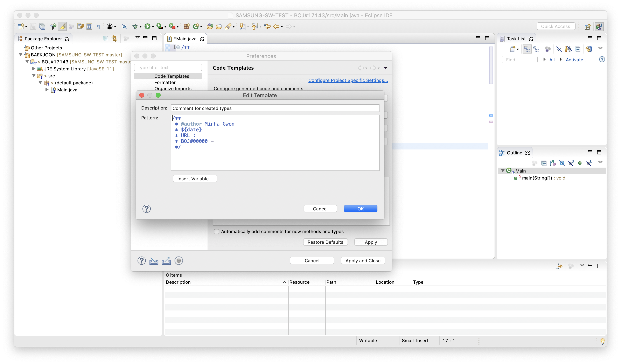Screen dimensions: 621x364
Task: Click Link with Editor icon in Package Explorer
Action: coord(114,38)
